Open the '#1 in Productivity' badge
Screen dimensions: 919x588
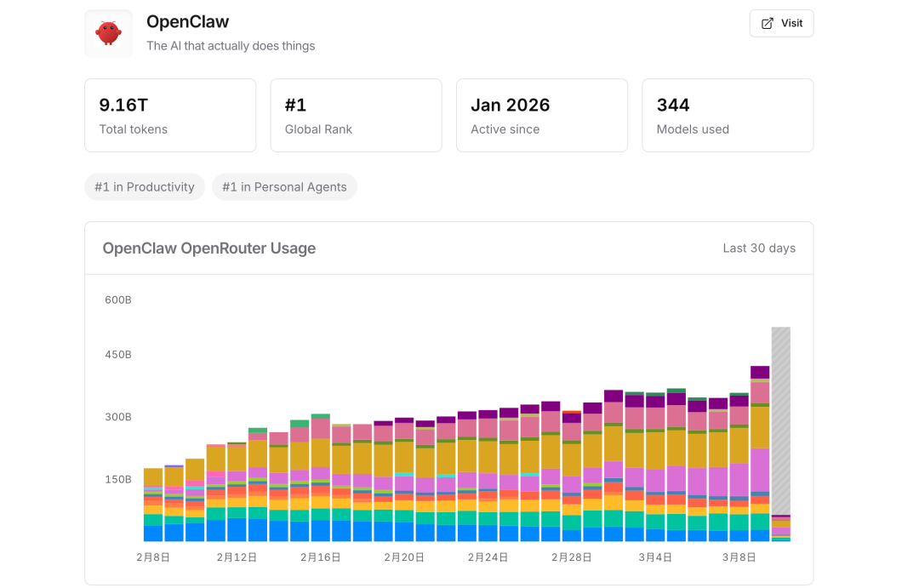tap(145, 187)
